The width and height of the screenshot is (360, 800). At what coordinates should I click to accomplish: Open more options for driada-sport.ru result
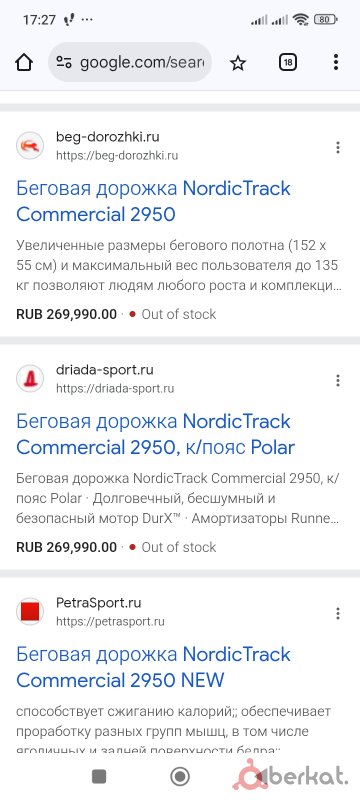click(x=338, y=380)
